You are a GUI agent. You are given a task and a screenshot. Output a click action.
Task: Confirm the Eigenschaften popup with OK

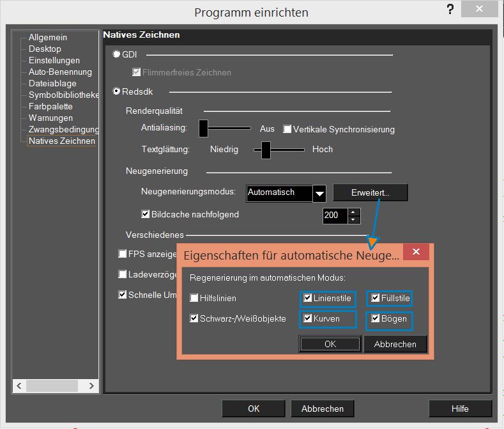(330, 344)
